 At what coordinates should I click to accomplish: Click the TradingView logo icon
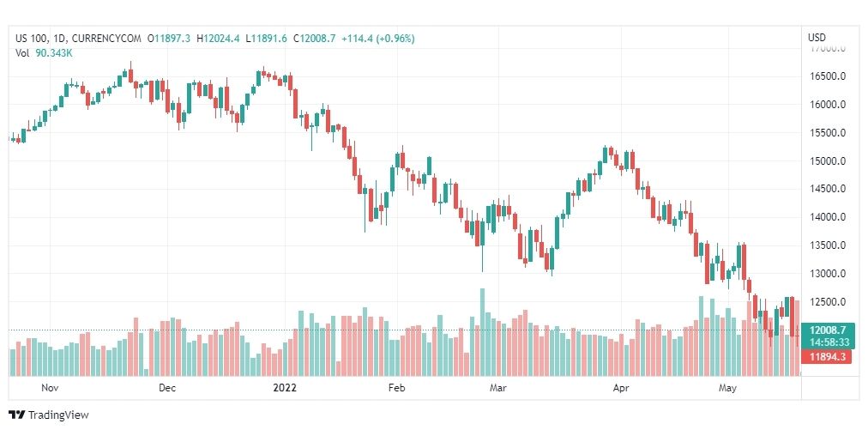point(17,415)
